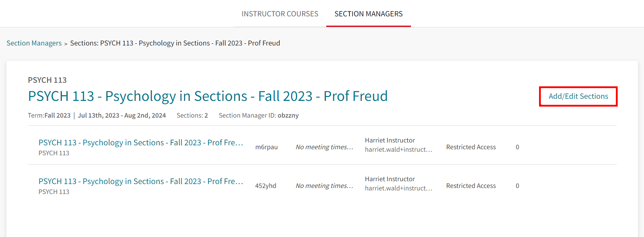The image size is (644, 237).
Task: Click the breadcrumb Sections: PSYCH 113 entry
Action: 175,43
